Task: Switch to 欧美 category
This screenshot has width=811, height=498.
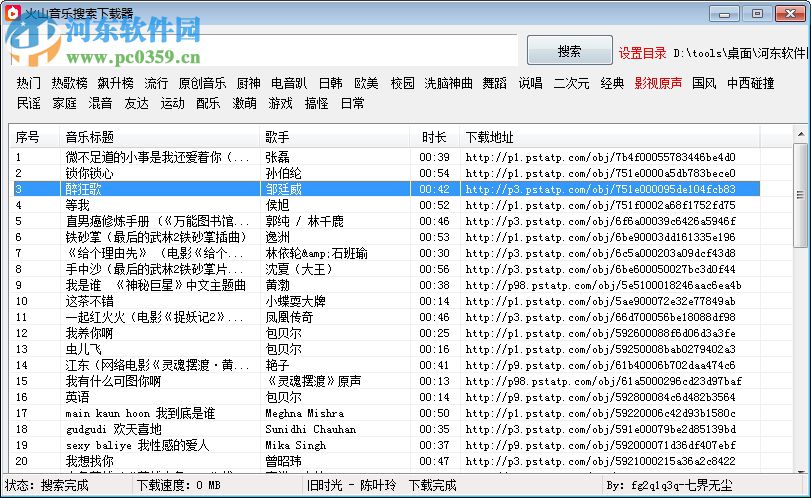Action: (x=366, y=83)
